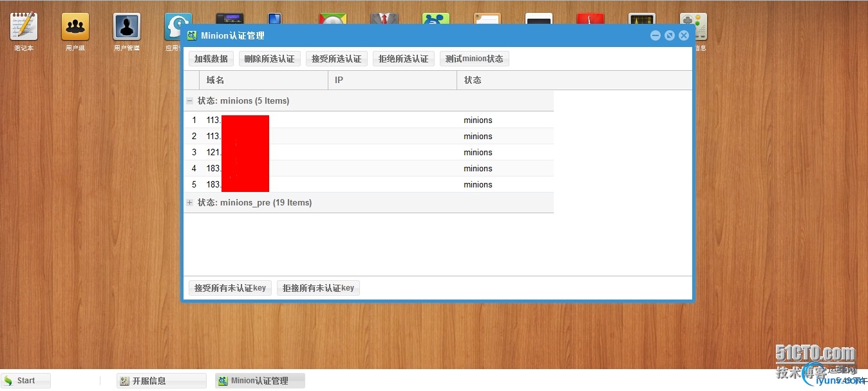The width and height of the screenshot is (868, 391).
Task: Open the Start menu button
Action: point(26,381)
